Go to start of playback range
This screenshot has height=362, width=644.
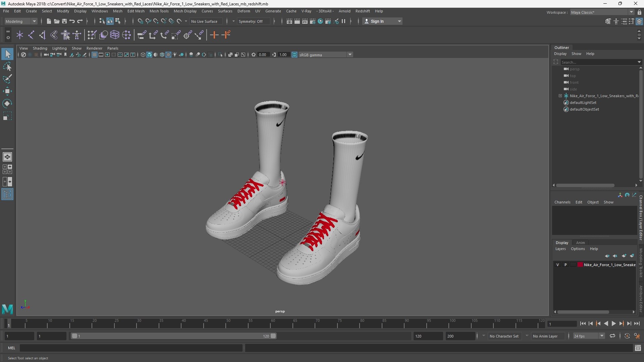583,323
